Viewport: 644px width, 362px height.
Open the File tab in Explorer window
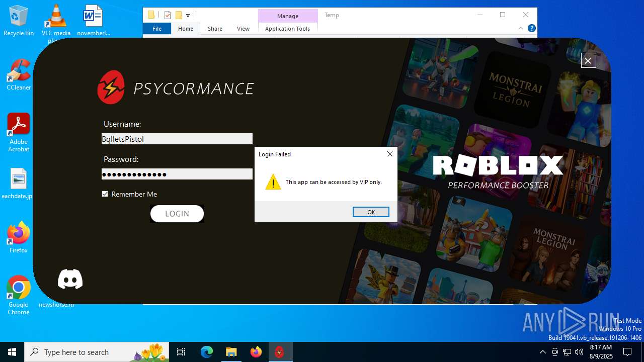(x=157, y=29)
